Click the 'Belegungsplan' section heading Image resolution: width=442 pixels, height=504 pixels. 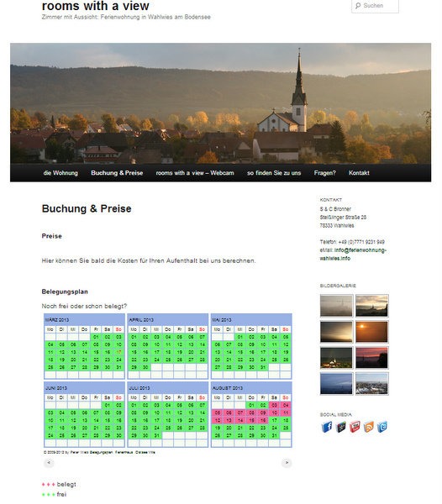(x=65, y=291)
